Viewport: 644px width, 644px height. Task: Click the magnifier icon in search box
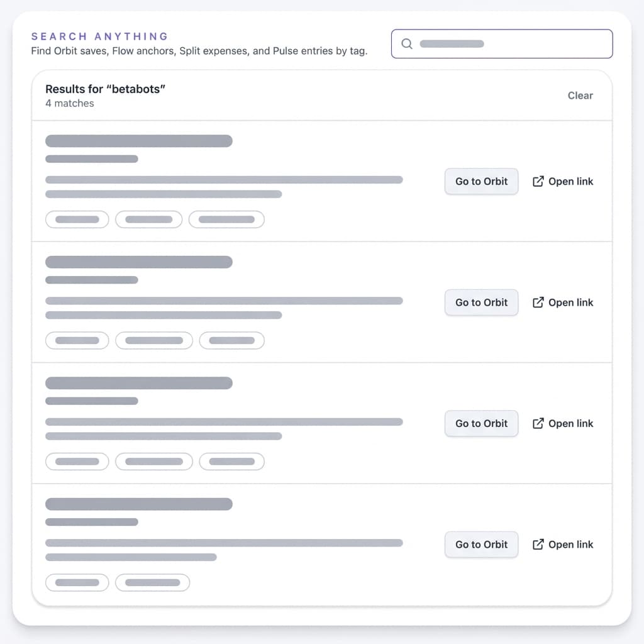click(407, 44)
